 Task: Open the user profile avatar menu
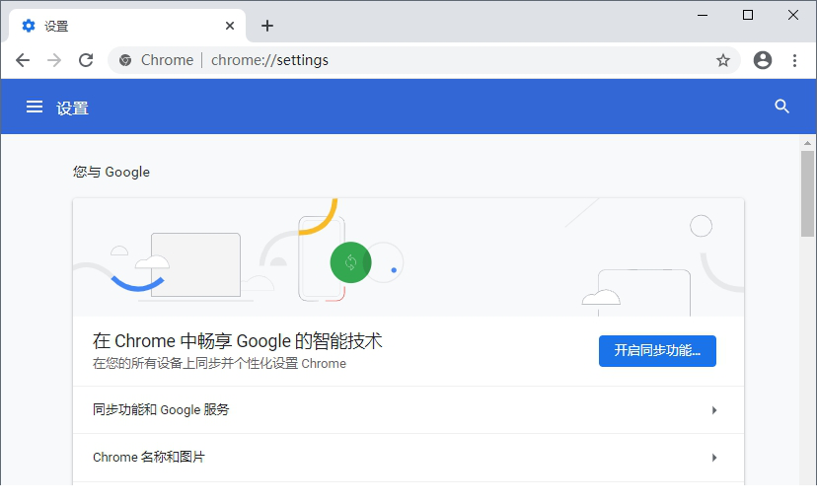[x=763, y=60]
